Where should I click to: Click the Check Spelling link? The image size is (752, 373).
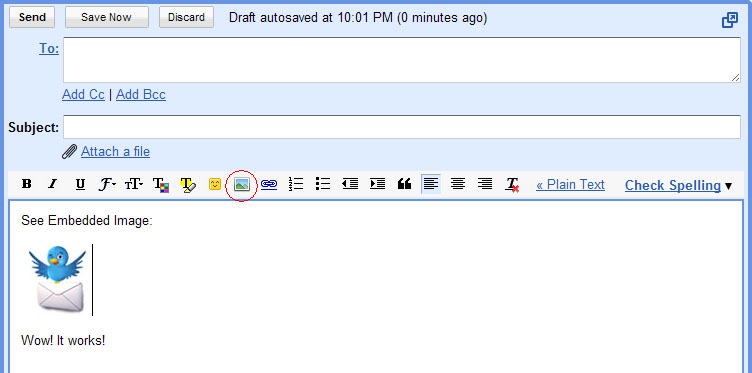(672, 186)
